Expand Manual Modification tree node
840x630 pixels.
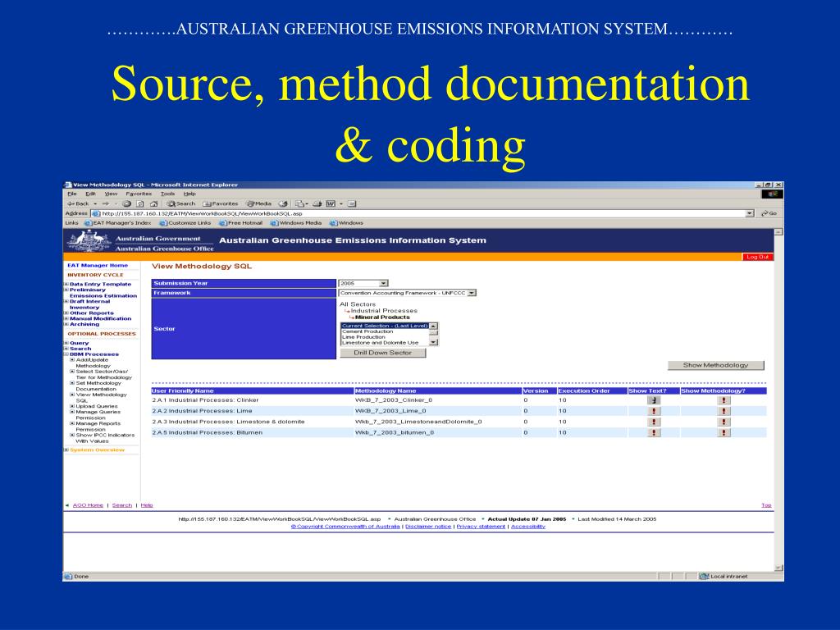pos(66,319)
